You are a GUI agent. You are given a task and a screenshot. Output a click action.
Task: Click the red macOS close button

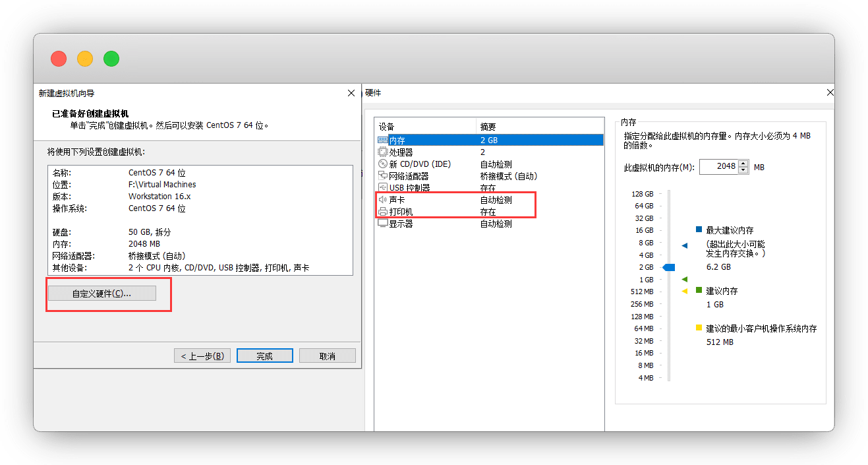[59, 59]
